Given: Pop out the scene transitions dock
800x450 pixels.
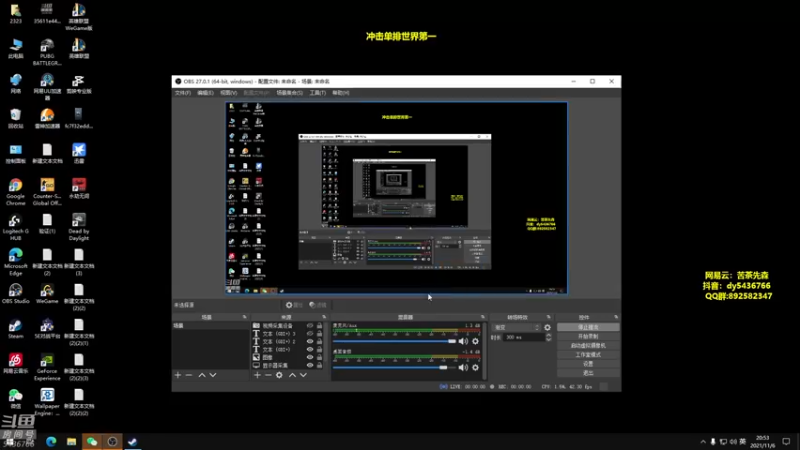Looking at the screenshot, I should click(549, 317).
